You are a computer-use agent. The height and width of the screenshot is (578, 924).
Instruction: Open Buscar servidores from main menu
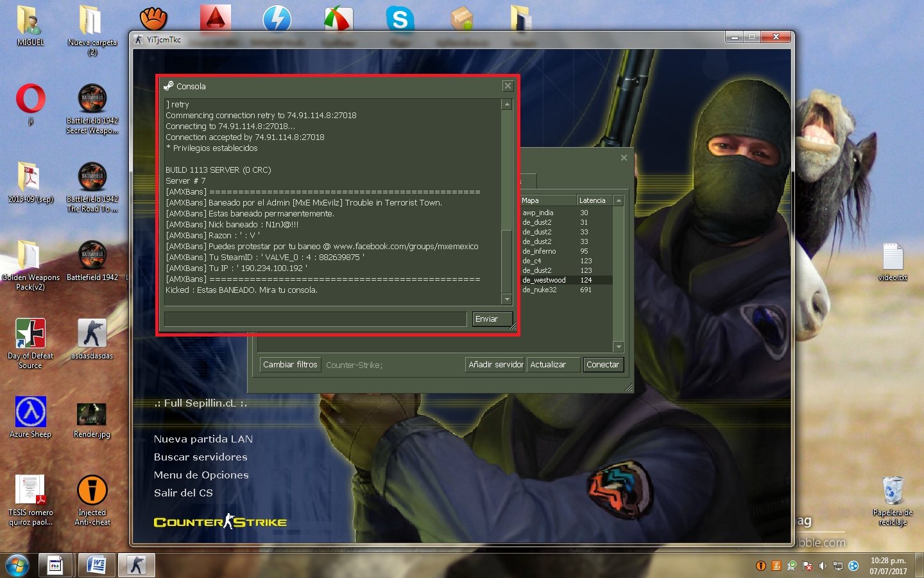(200, 457)
